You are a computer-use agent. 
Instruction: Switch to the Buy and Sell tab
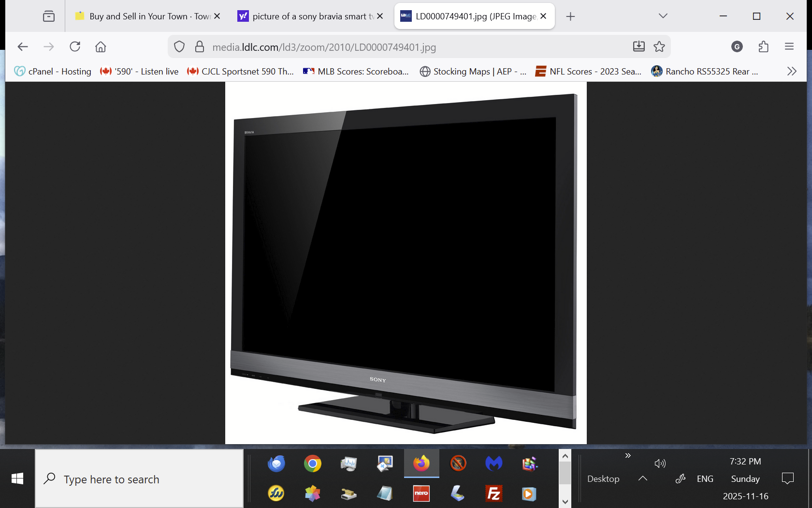click(143, 16)
